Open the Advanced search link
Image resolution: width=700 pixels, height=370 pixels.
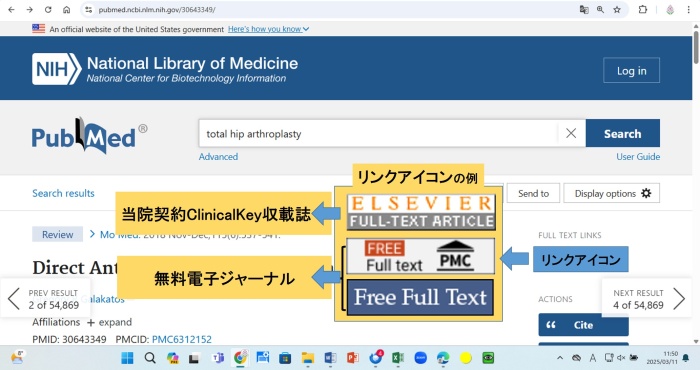point(218,157)
